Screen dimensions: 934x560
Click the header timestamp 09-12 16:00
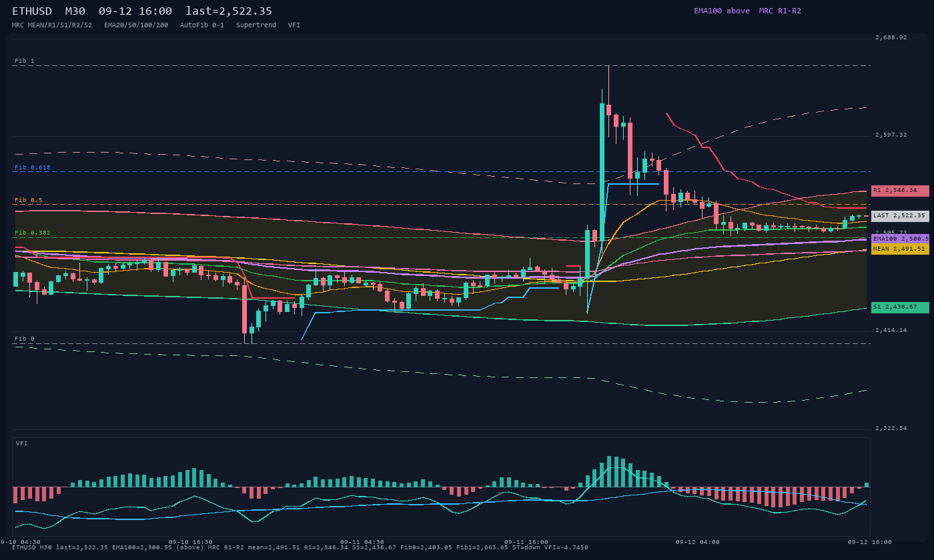pyautogui.click(x=135, y=11)
